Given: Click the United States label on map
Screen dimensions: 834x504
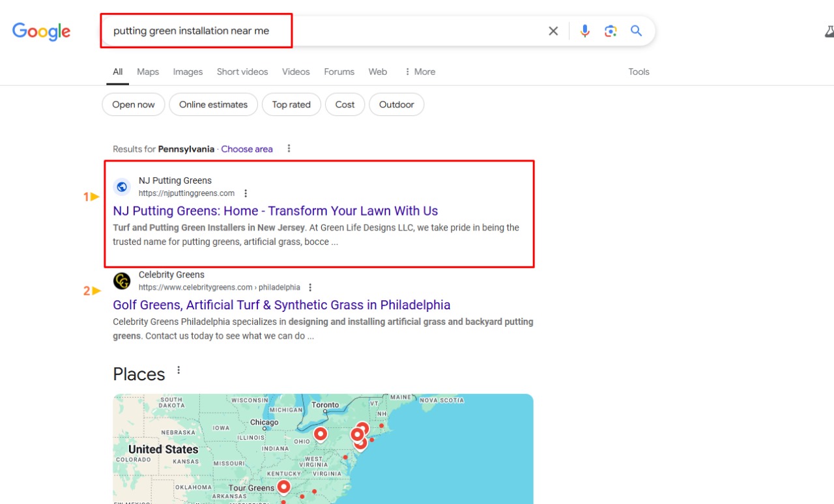Looking at the screenshot, I should [x=163, y=449].
